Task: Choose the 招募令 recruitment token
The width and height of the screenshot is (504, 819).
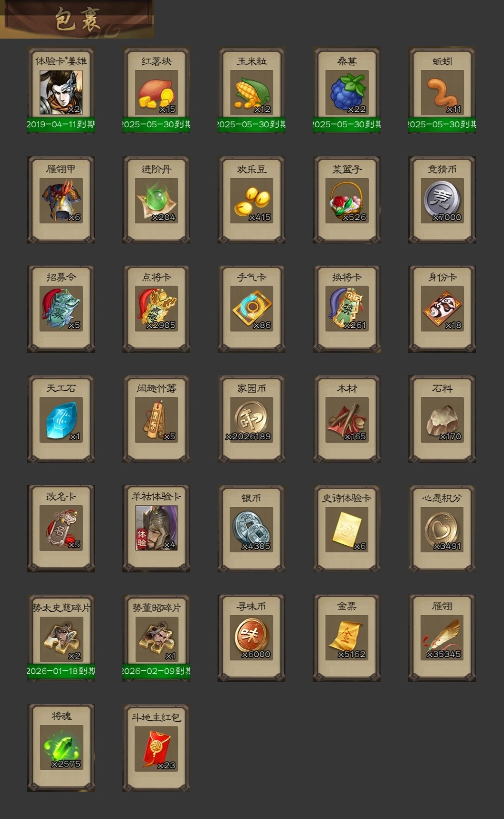Action: click(x=61, y=309)
